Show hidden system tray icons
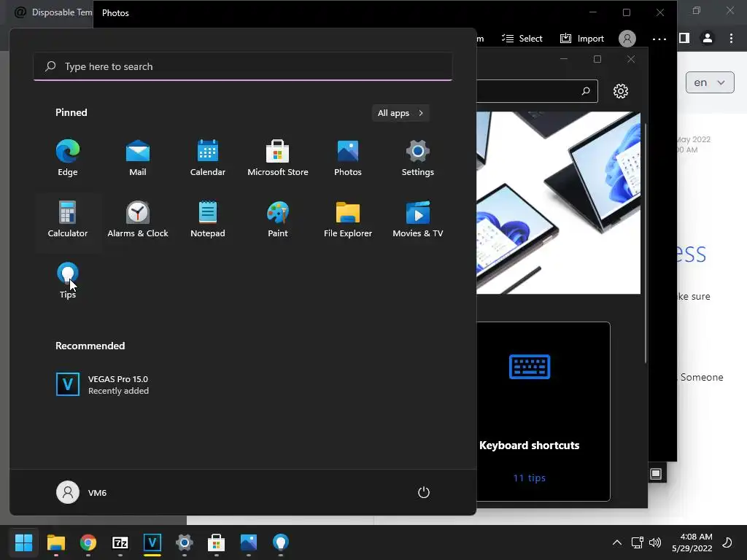This screenshot has height=560, width=747. click(x=617, y=542)
